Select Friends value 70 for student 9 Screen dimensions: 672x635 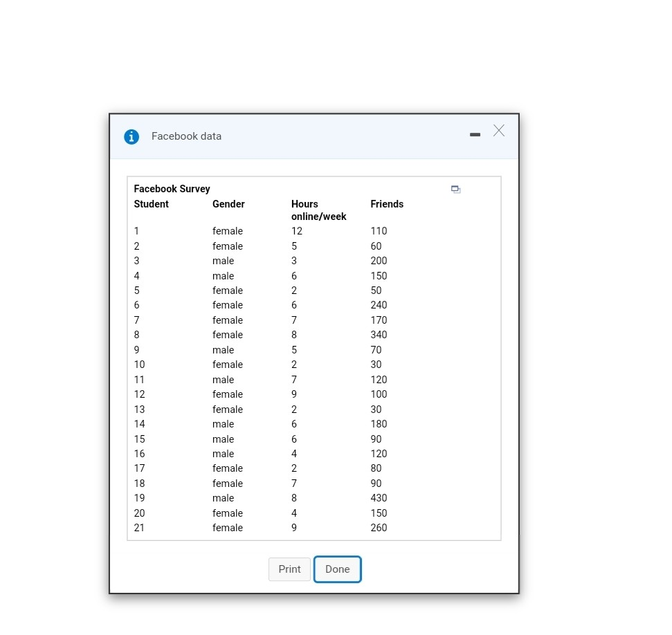tap(376, 349)
